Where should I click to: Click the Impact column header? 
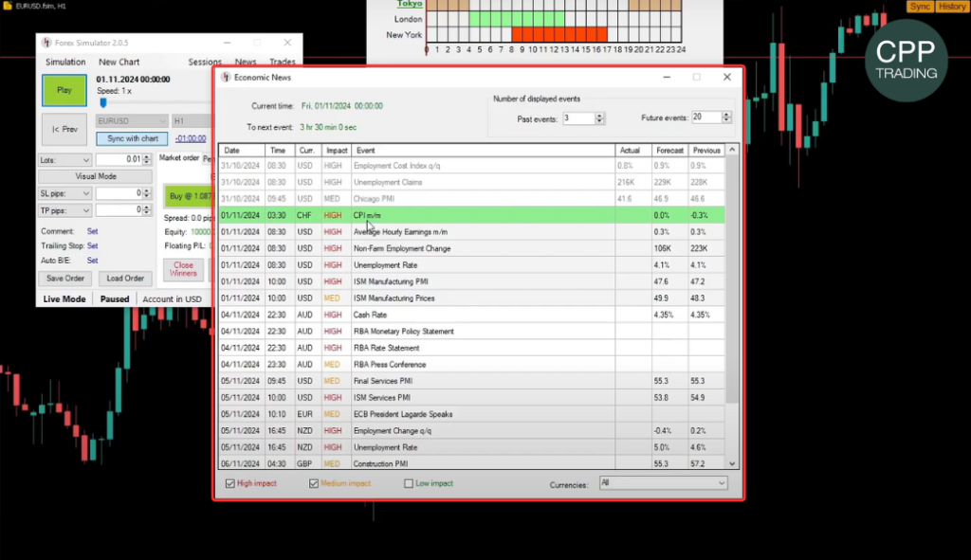[x=337, y=151]
